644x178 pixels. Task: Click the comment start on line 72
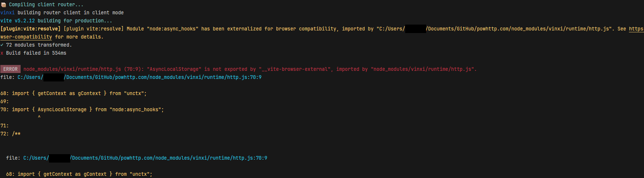[x=16, y=134]
